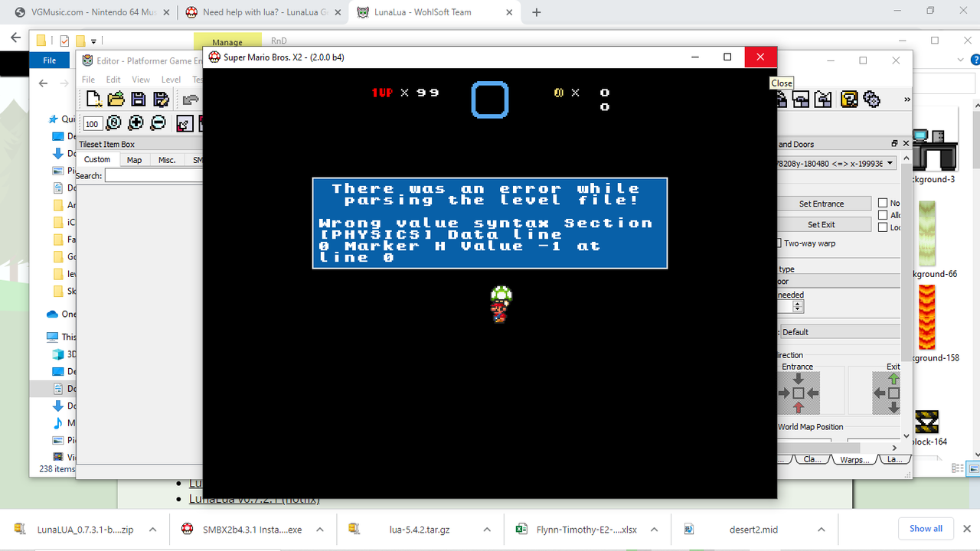Viewport: 980px width, 551px height.
Task: Click the Entrance direction up arrow (red)
Action: [x=798, y=407]
